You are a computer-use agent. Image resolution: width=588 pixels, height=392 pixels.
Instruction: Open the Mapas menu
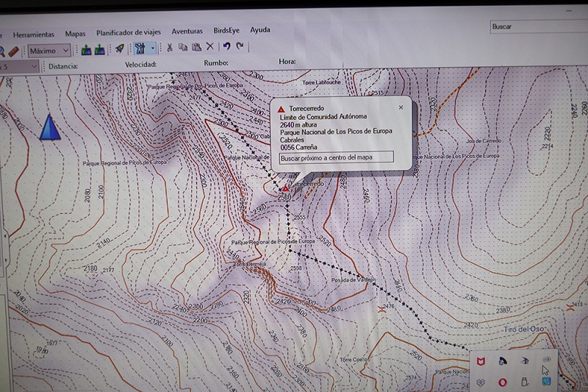pos(75,34)
